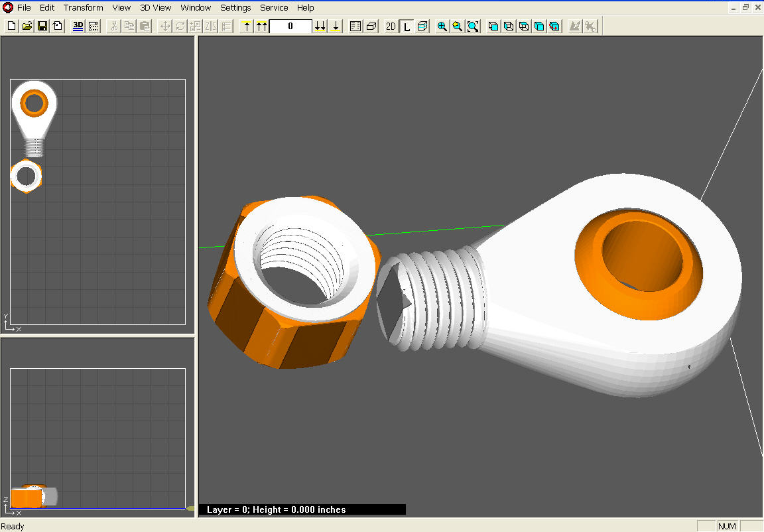
Task: Click the layer number input field
Action: coord(290,26)
